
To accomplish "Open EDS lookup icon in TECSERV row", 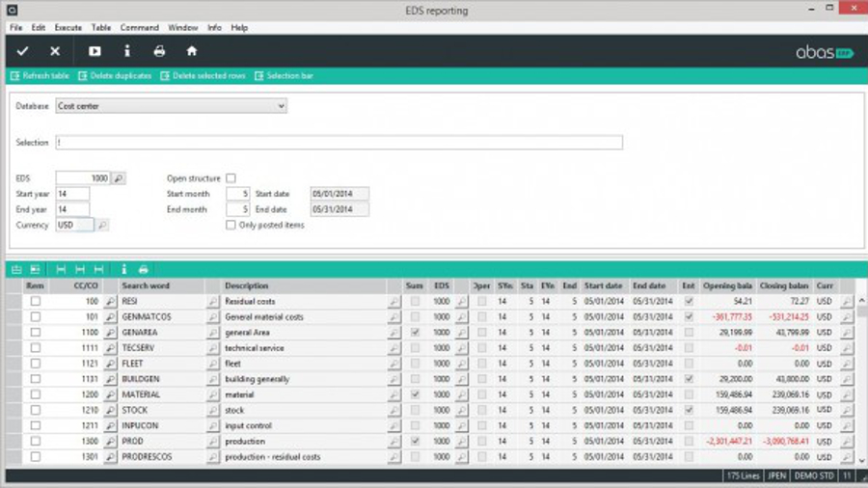I will (x=461, y=348).
